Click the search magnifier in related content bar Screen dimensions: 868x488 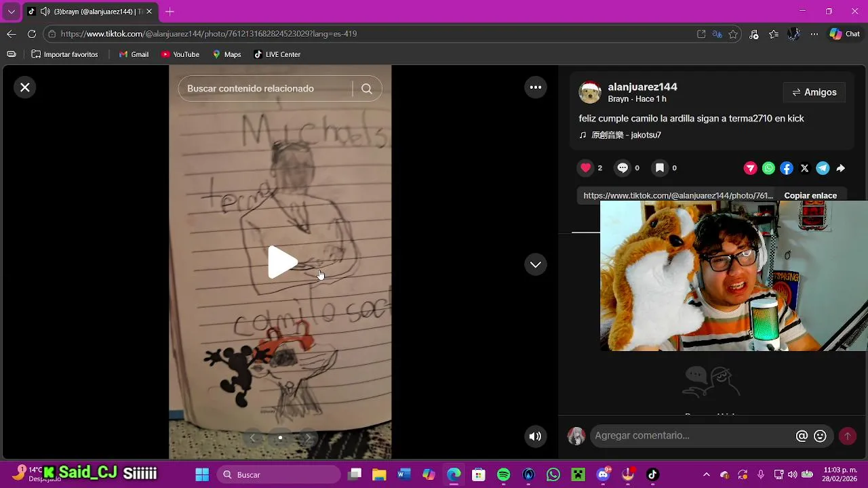(367, 89)
